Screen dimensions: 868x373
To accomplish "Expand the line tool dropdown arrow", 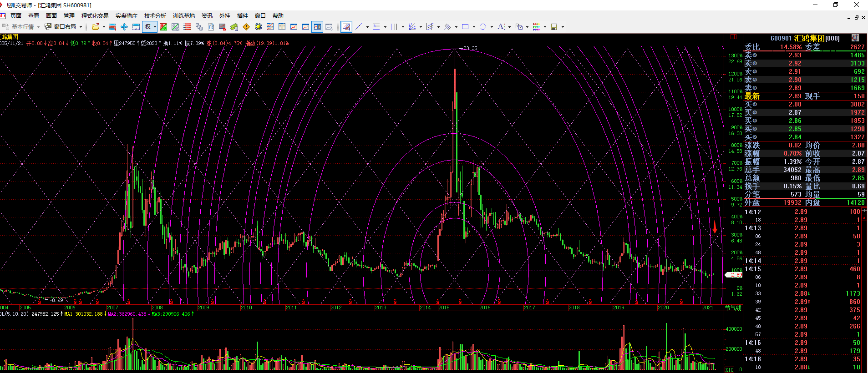I will (367, 27).
